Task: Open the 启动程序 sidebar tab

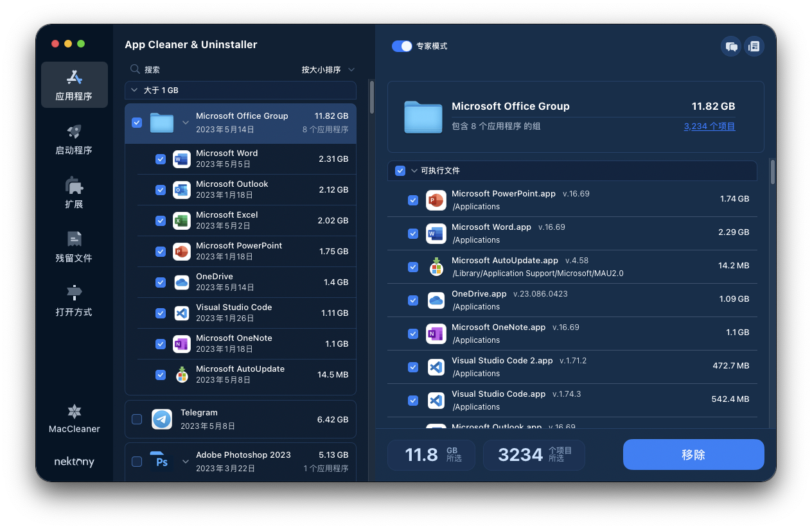Action: tap(75, 139)
